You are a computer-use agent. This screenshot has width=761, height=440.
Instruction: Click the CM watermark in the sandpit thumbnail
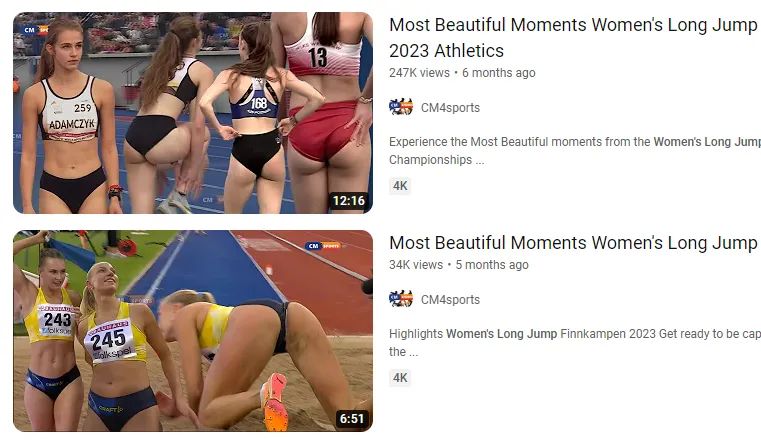point(323,245)
